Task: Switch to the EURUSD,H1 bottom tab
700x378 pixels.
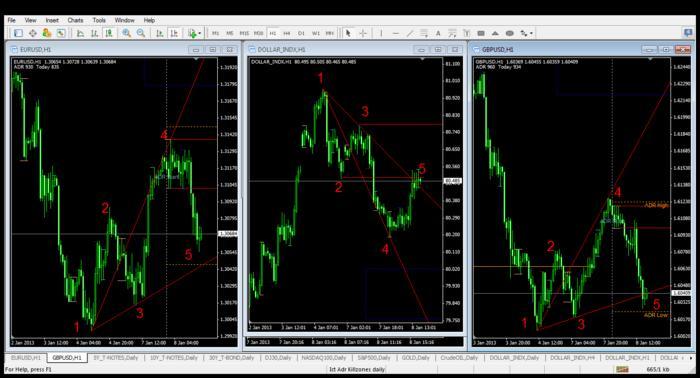Action: [26, 358]
